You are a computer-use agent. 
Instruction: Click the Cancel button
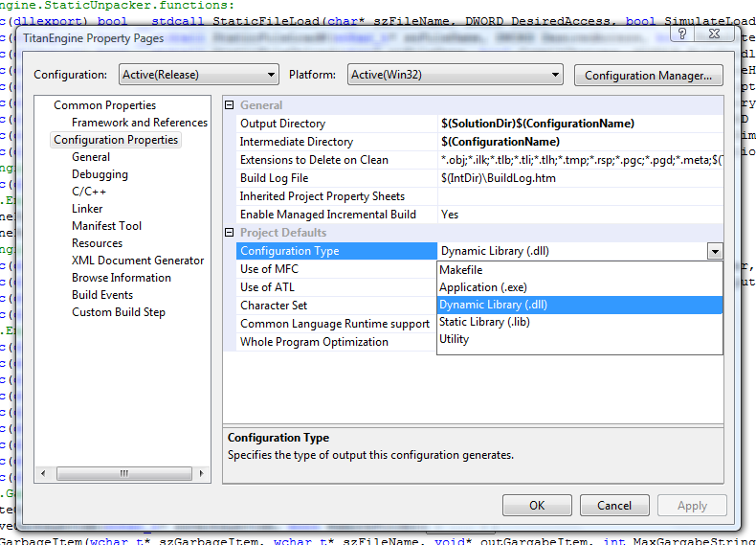pos(614,506)
